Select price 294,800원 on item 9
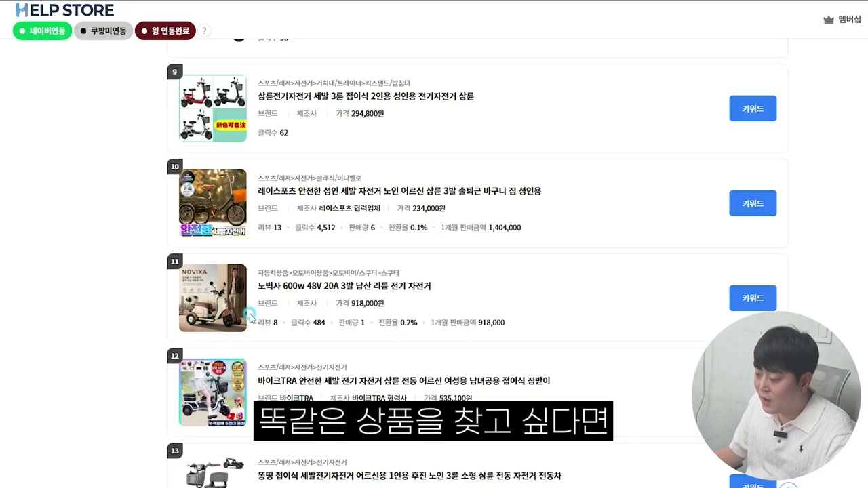This screenshot has height=488, width=868. tap(368, 114)
